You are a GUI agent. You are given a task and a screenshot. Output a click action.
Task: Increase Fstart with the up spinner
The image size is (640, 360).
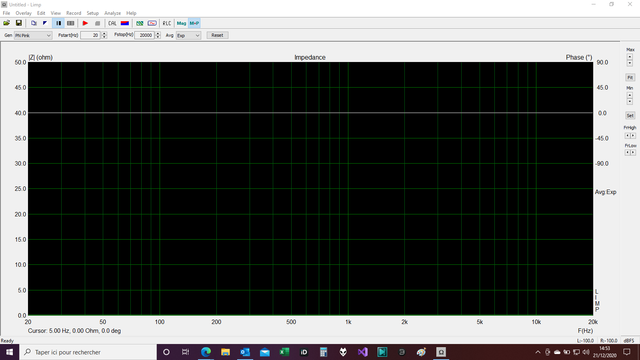[104, 33]
